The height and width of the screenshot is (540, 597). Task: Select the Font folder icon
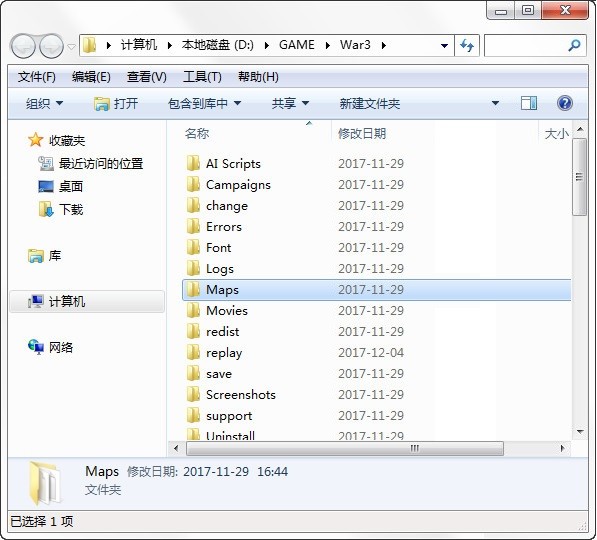193,248
